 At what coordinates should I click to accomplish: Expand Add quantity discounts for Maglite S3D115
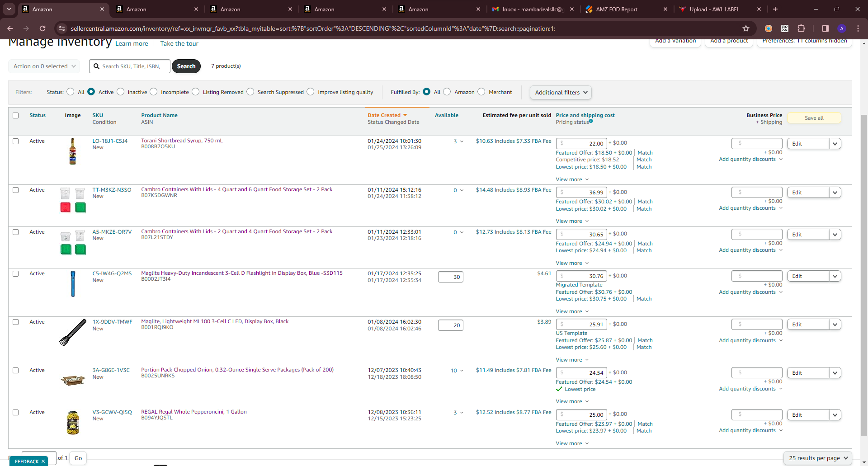point(751,292)
